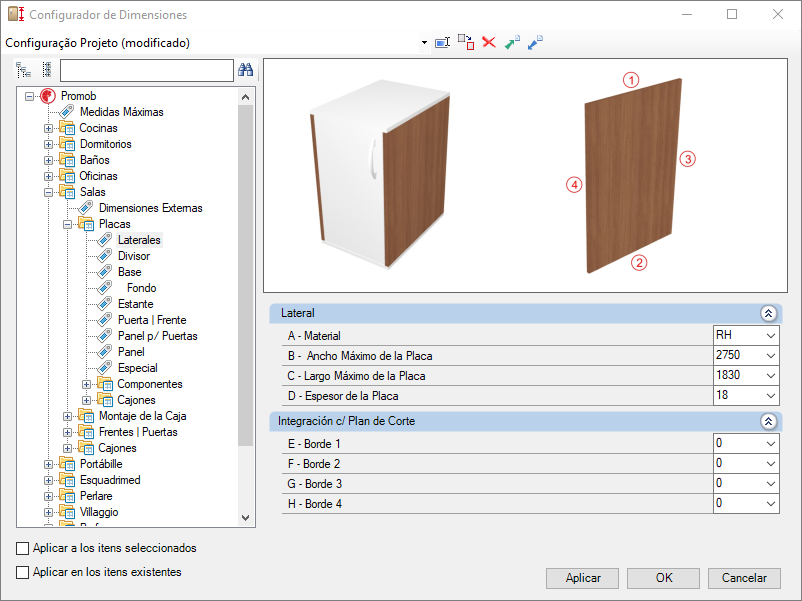Collapse the Placas tree node
This screenshot has width=802, height=601.
[67, 224]
